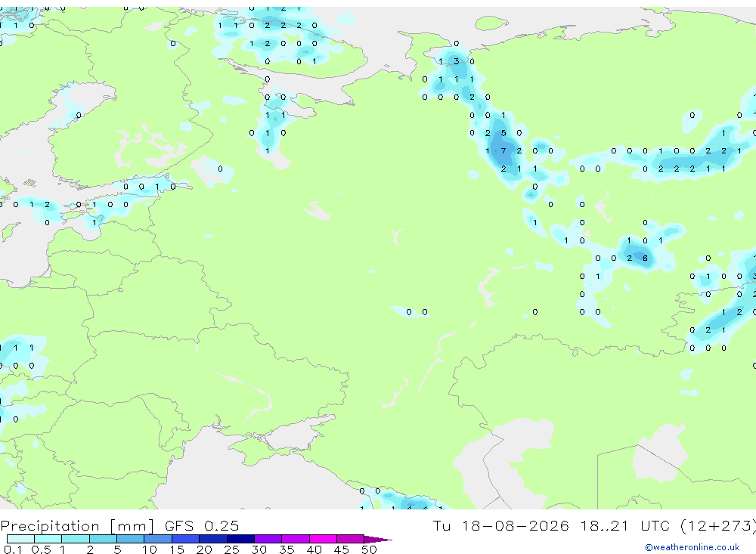The image size is (756, 554).
Task: Click the 35–40 mm violet legend swatch
Action: click(296, 539)
